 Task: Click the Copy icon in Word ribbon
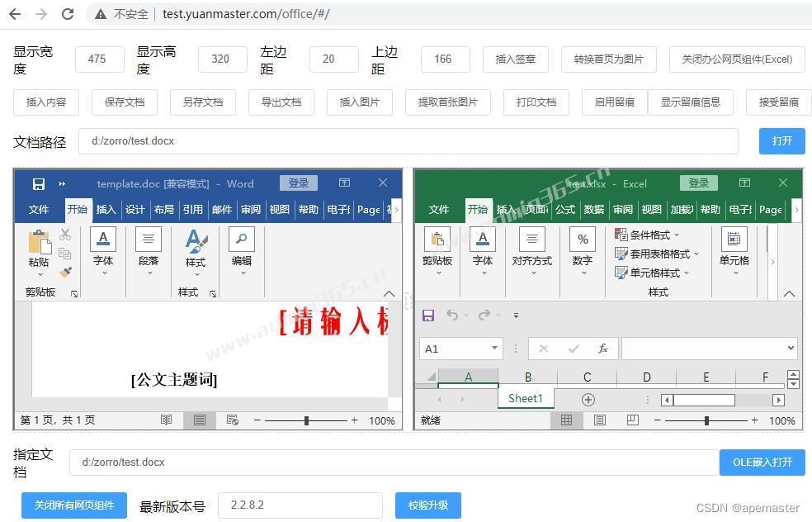tap(64, 254)
